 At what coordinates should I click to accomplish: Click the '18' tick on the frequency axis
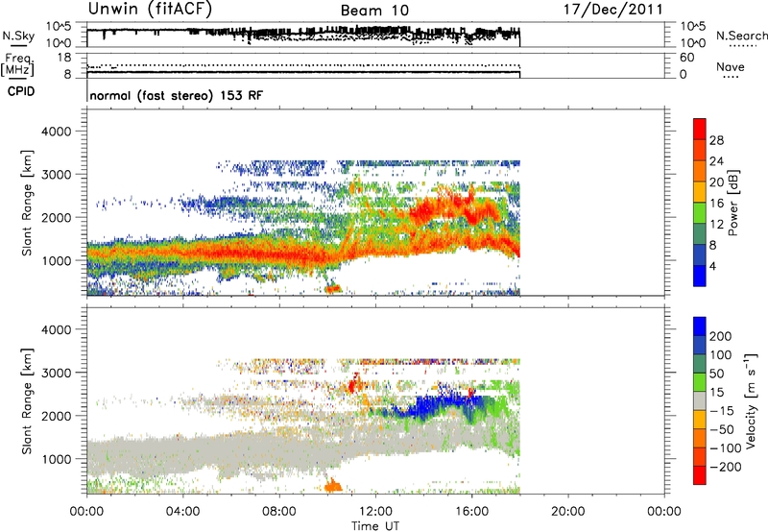(x=64, y=58)
